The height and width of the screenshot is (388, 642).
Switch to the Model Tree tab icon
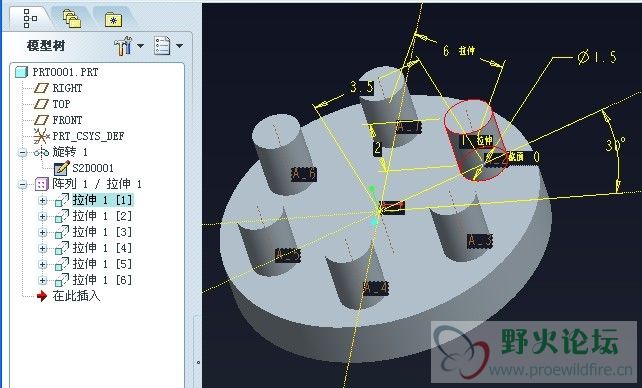coord(30,18)
